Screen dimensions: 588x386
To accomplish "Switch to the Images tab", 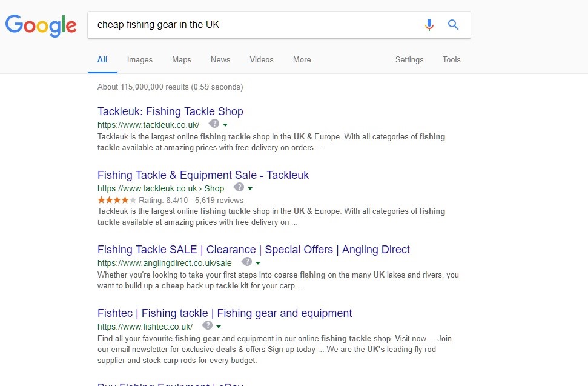I will tap(139, 59).
